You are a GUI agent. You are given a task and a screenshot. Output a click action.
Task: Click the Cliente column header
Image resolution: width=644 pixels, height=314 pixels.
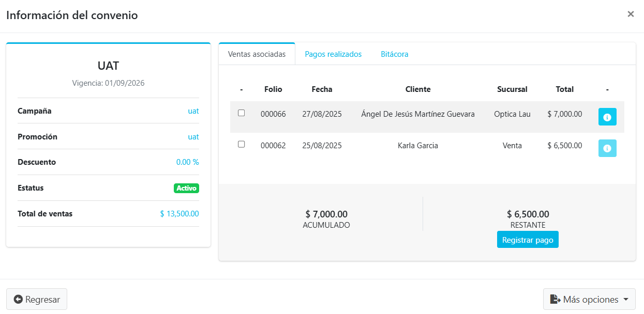click(x=418, y=89)
